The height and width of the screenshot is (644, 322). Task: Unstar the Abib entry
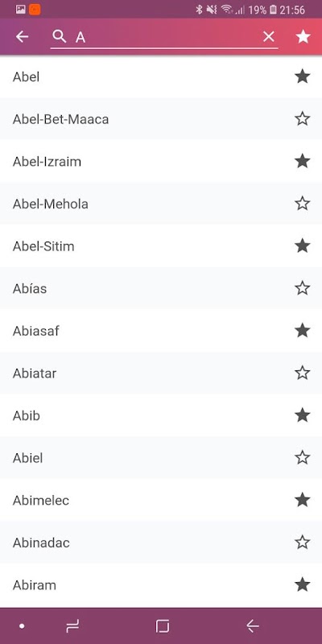click(x=303, y=415)
